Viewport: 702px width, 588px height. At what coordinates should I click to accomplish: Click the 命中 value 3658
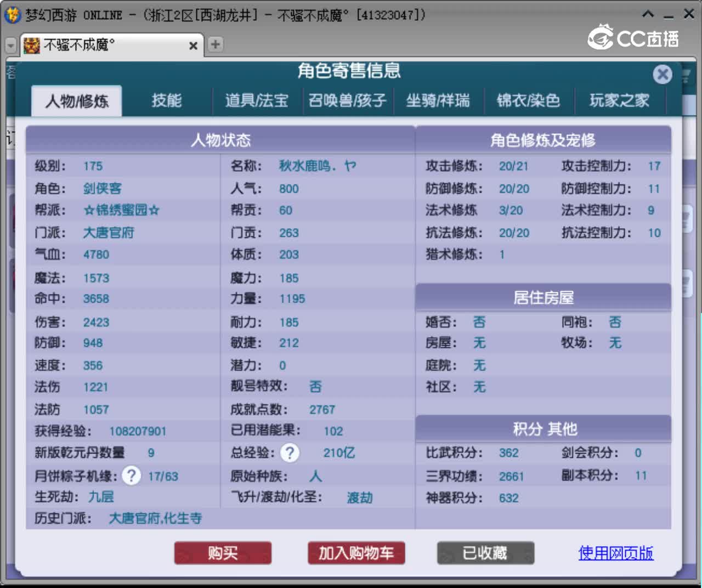pos(96,299)
